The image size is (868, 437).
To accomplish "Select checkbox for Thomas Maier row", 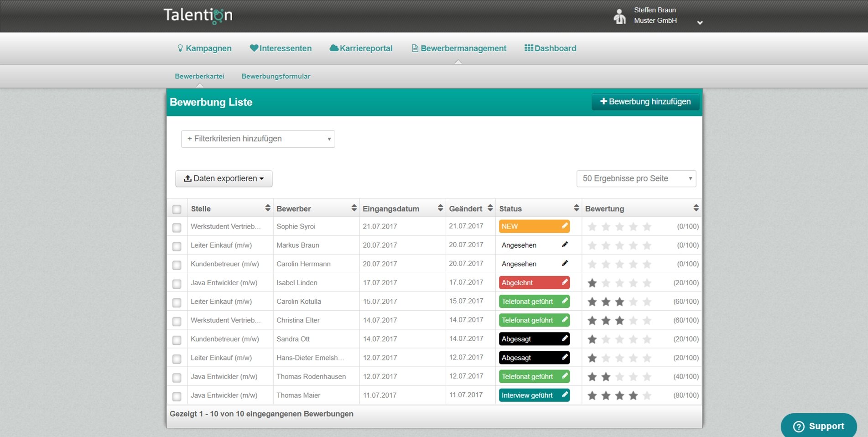I will (177, 396).
